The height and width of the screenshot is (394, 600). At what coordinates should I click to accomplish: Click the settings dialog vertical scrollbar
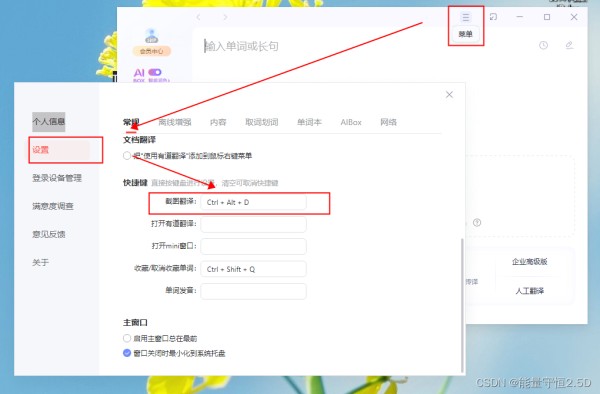(463, 305)
